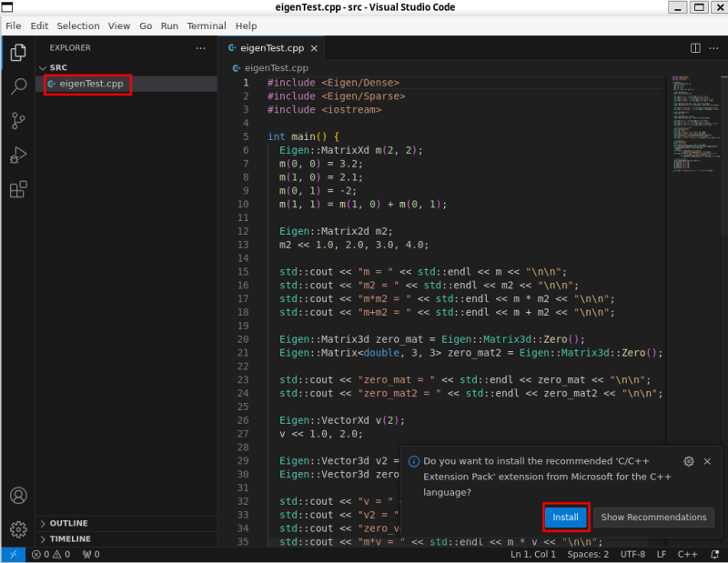728x563 pixels.
Task: Click line number 5 in the gutter
Action: click(x=246, y=137)
